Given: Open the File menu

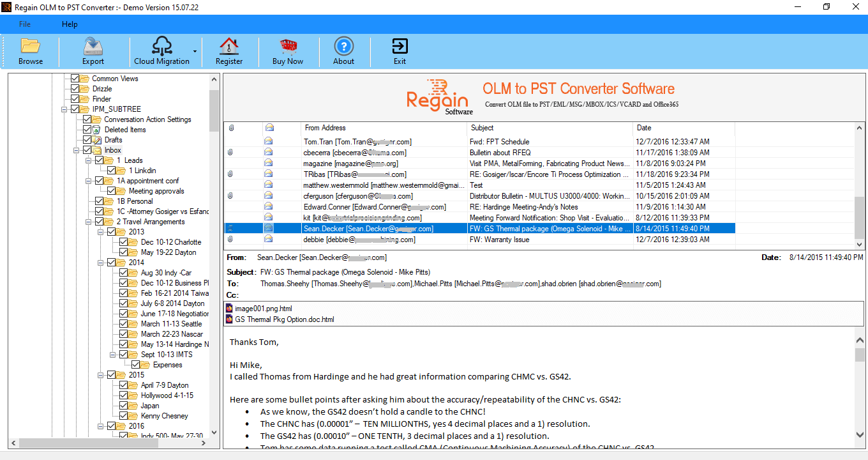Looking at the screenshot, I should click(24, 24).
